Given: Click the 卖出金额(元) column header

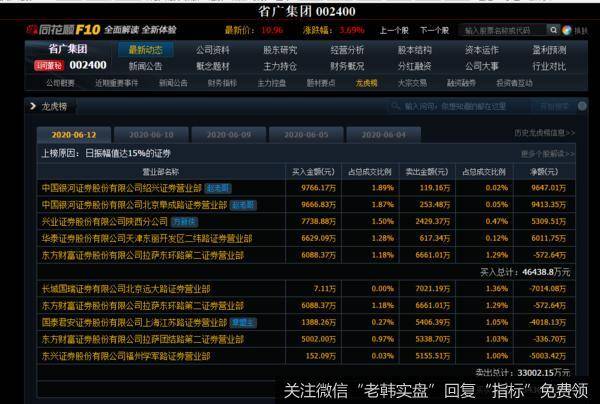Looking at the screenshot, I should (427, 172).
